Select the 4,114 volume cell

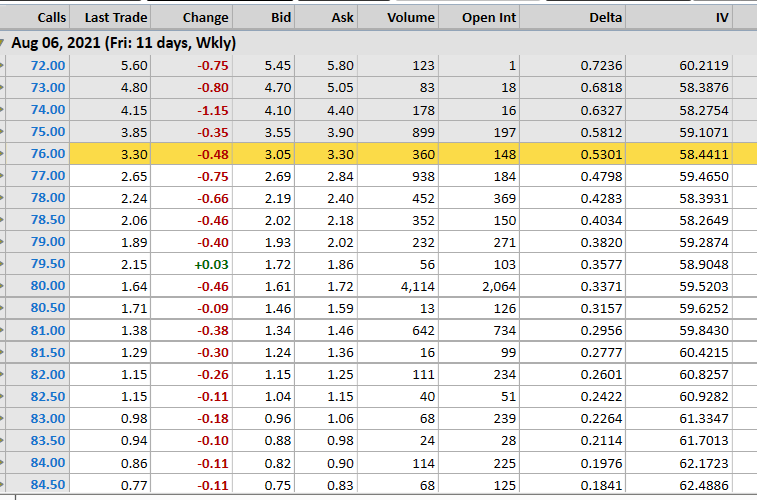pos(418,287)
